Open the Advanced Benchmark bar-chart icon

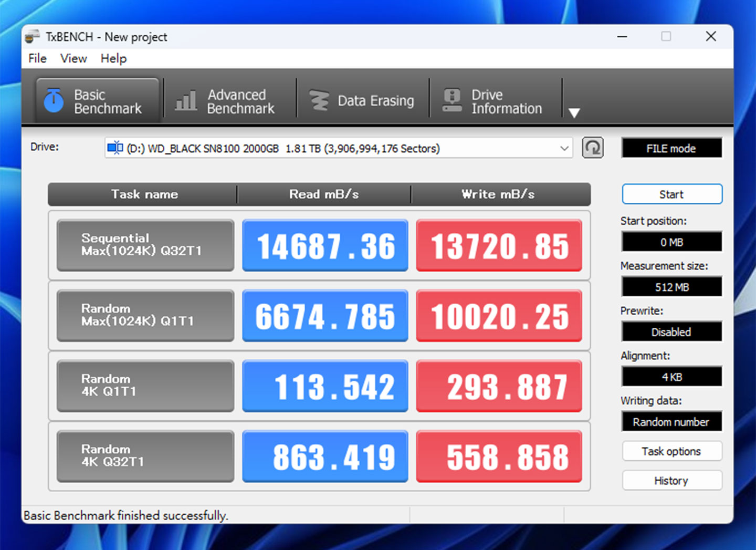[185, 100]
